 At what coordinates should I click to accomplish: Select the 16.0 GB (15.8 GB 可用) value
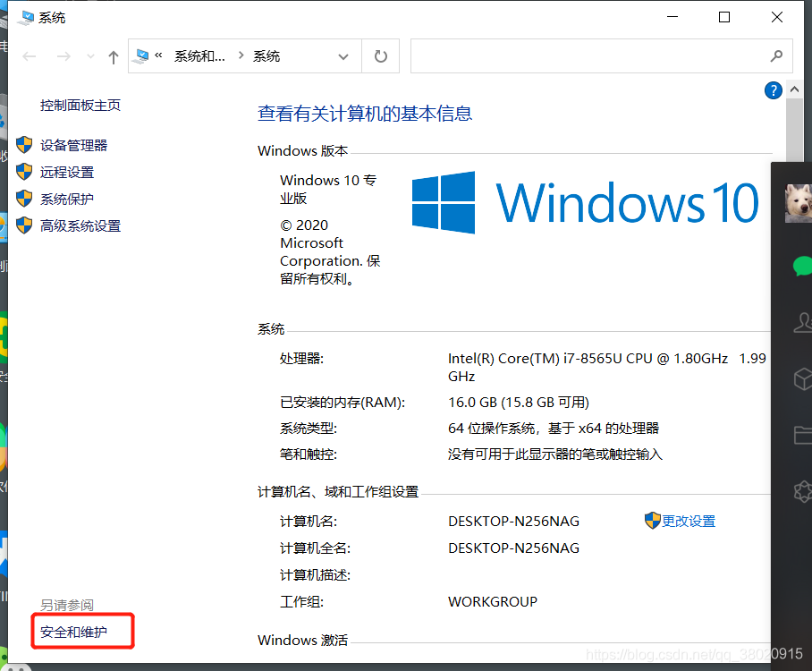click(519, 402)
